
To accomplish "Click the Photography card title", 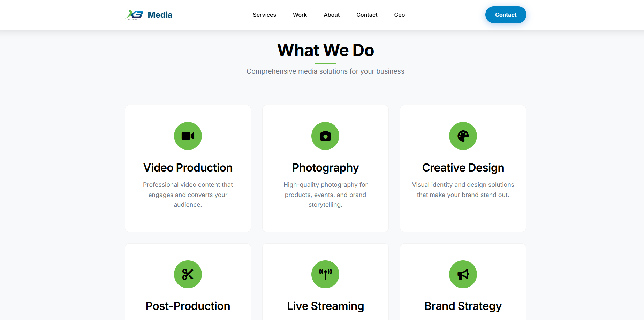I will (325, 168).
